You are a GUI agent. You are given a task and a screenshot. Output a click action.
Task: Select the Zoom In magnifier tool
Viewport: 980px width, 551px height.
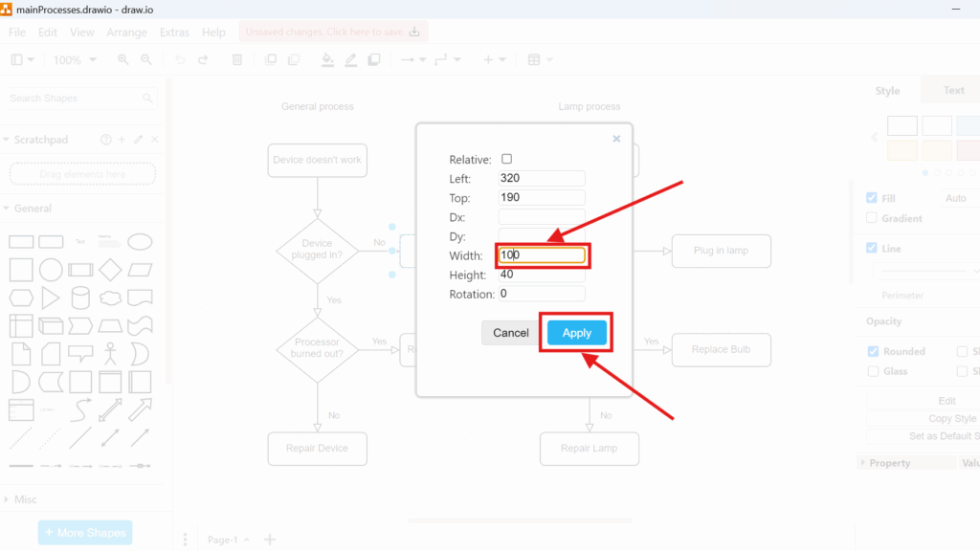(x=122, y=59)
